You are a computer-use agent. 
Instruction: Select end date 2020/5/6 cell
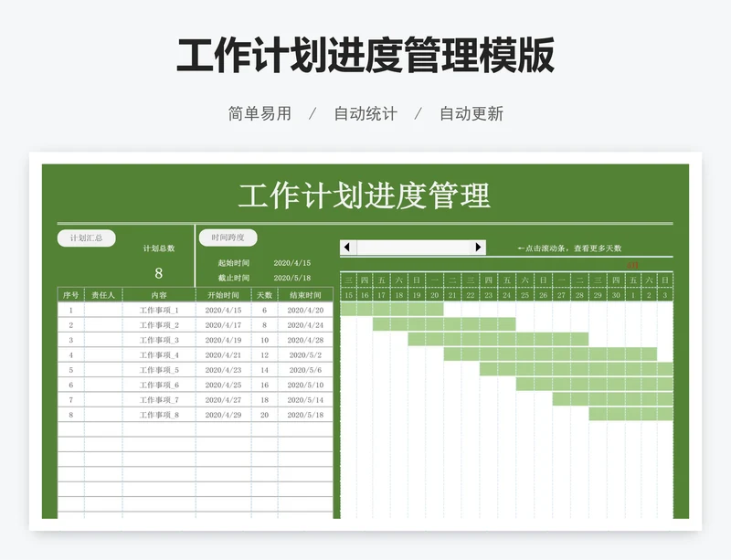click(x=305, y=370)
